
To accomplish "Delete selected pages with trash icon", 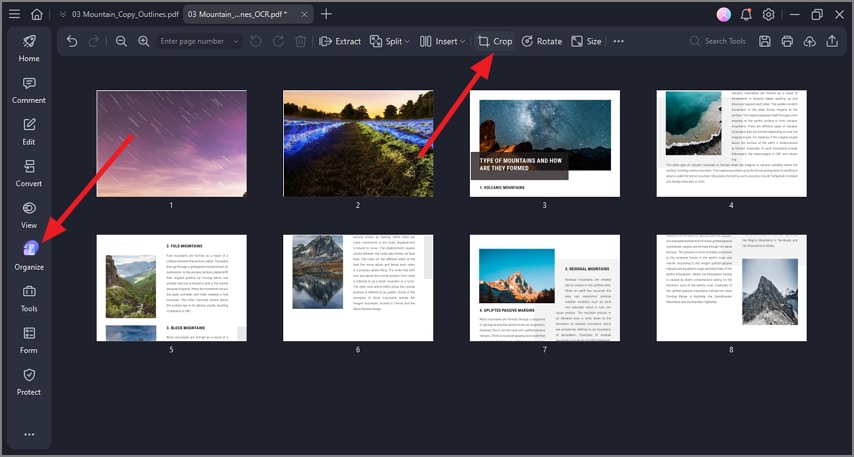I will (301, 41).
